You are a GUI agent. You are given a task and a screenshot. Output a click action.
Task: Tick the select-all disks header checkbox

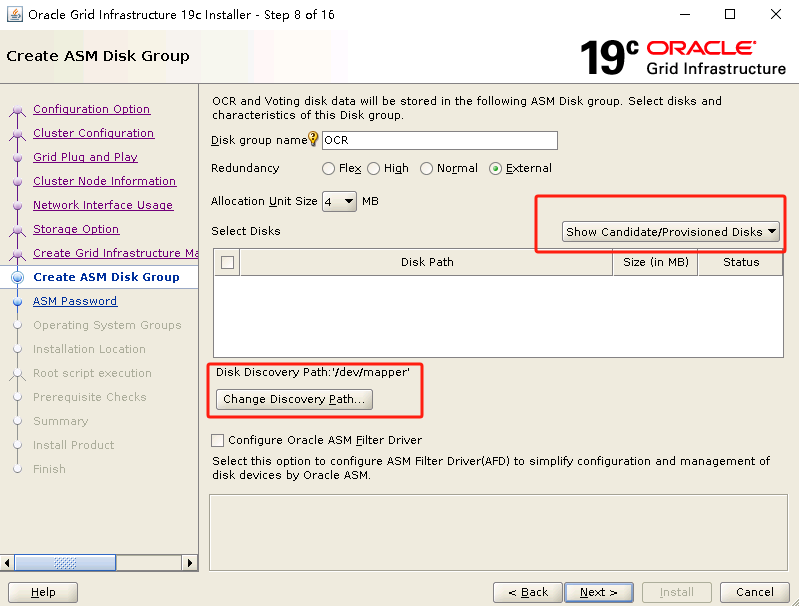click(x=227, y=262)
